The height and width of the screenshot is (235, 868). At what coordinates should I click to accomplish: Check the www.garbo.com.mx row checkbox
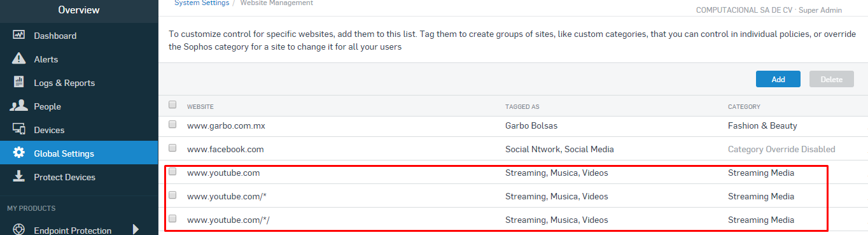tap(172, 125)
